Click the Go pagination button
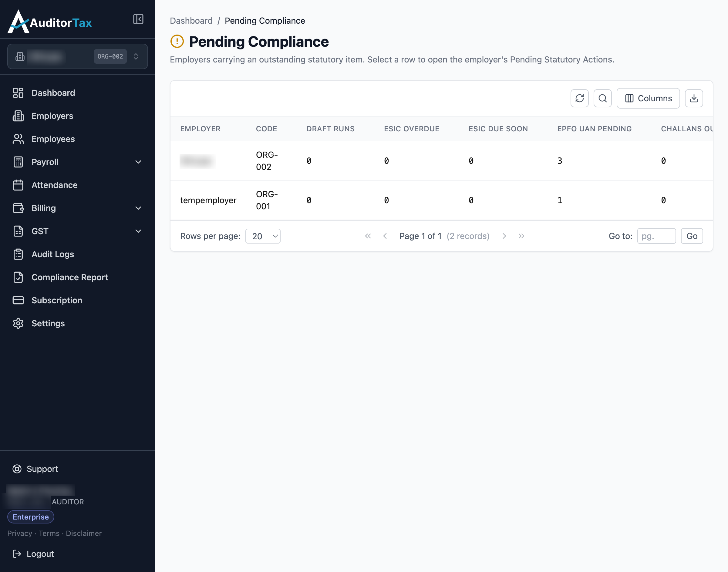Screen dimensions: 728x572 tap(692, 236)
